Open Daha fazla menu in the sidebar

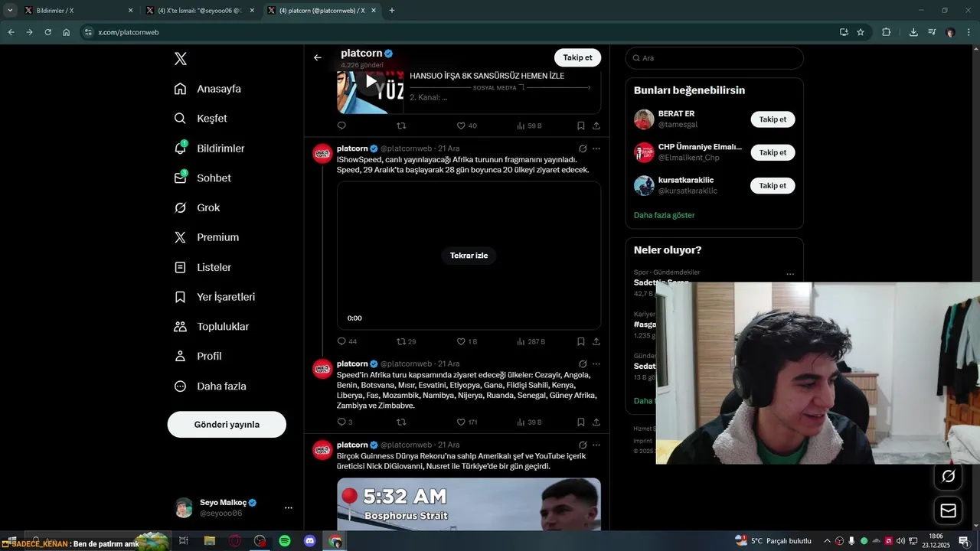pyautogui.click(x=210, y=386)
